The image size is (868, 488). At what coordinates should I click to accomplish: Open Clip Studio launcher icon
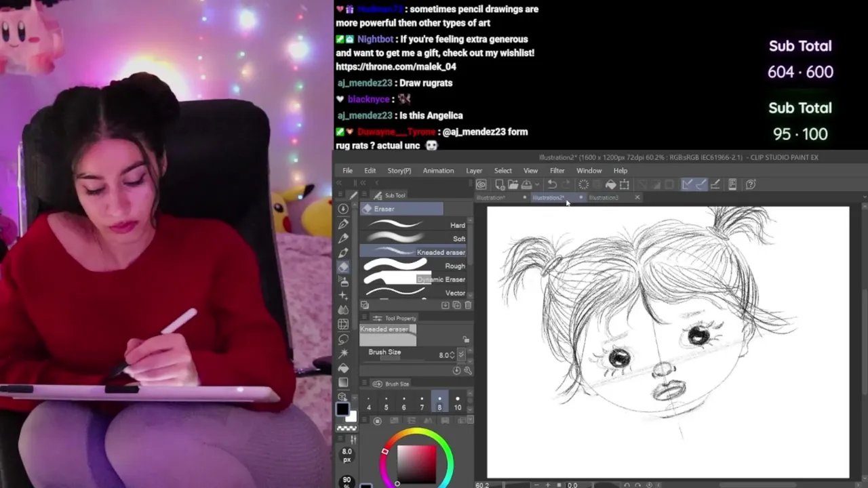click(481, 184)
